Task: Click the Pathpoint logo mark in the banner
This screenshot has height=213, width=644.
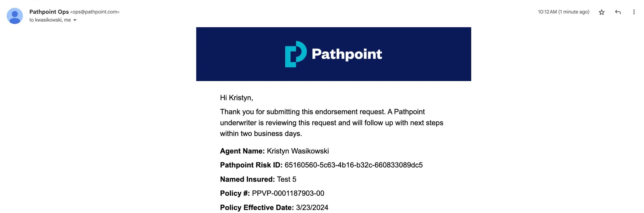Action: 295,54
